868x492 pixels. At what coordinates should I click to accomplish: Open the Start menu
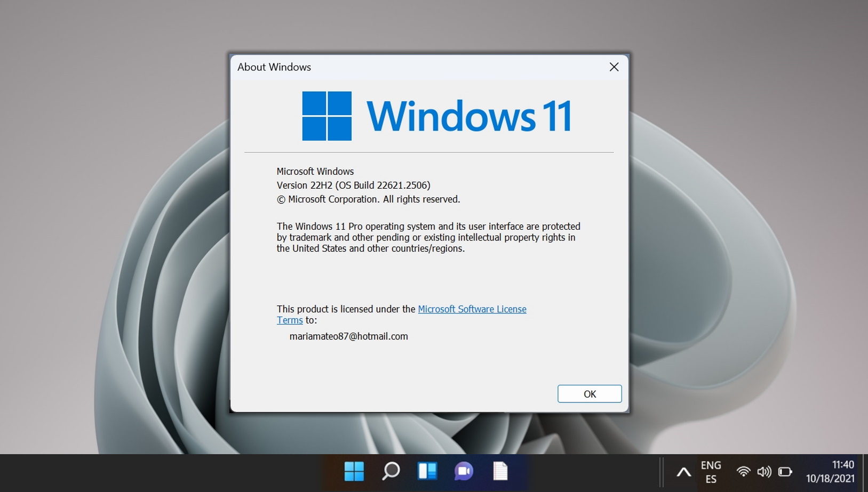354,471
